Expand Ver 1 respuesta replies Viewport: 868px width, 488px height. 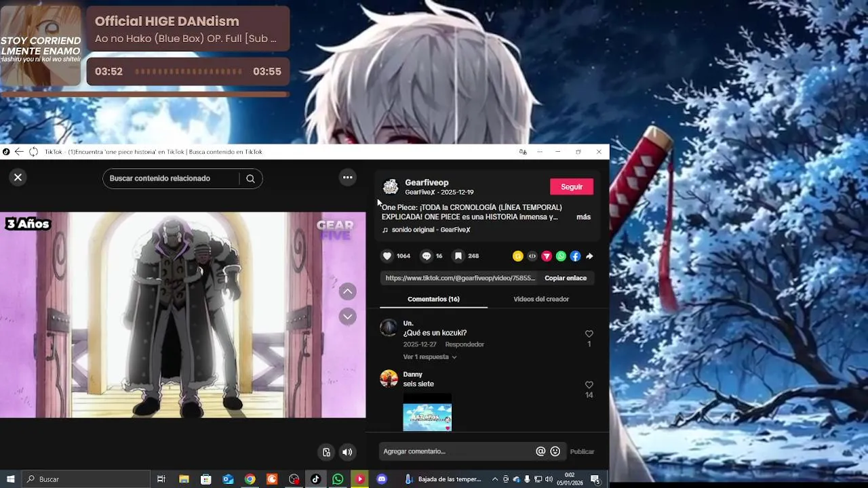click(x=430, y=357)
